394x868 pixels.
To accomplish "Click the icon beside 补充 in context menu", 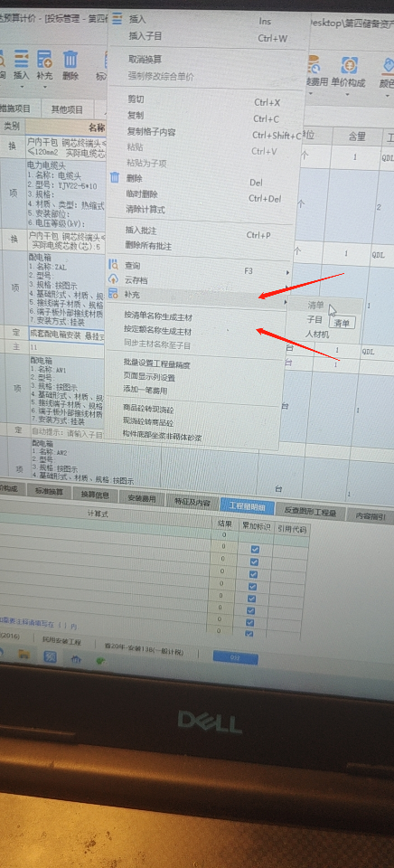I will pyautogui.click(x=114, y=293).
